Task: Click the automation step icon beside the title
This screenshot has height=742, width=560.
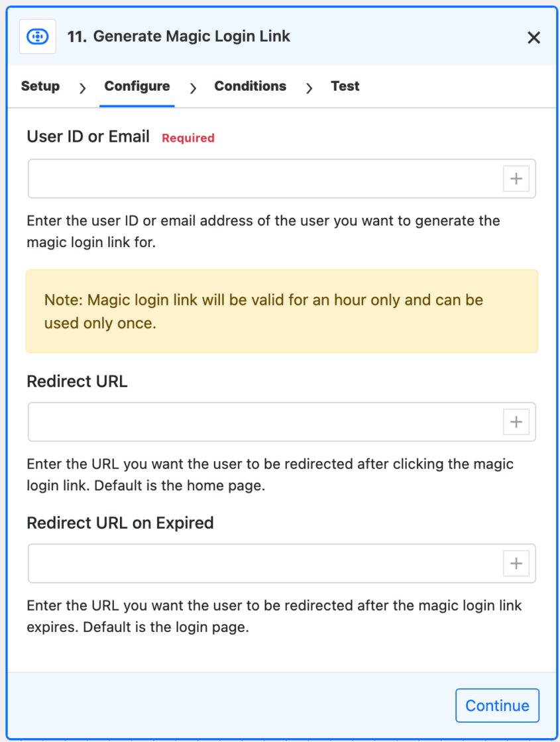Action: click(x=37, y=36)
